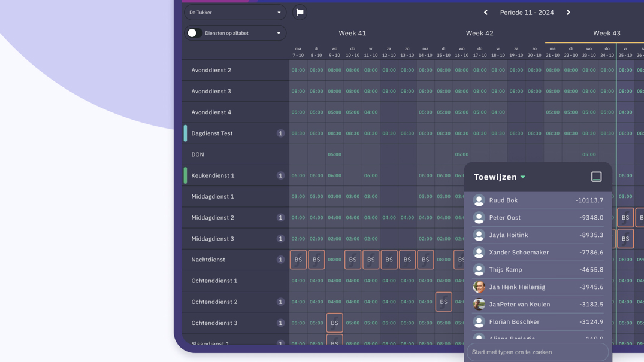Screen dimensions: 644x362
Task: Expand the Diensten op alfabet dropdown arrow
Action: click(x=279, y=33)
